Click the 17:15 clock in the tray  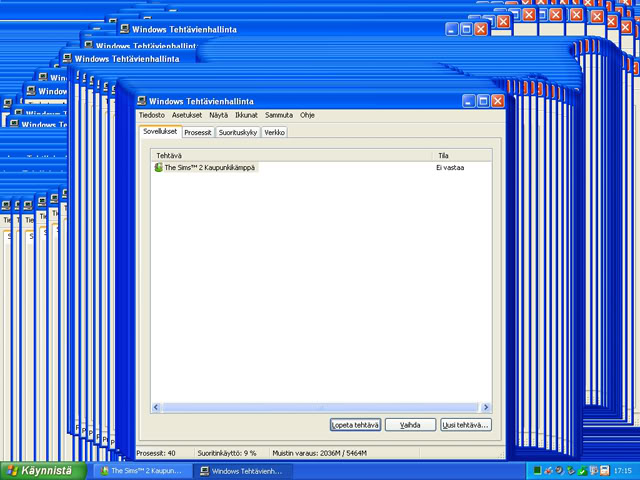(x=622, y=471)
